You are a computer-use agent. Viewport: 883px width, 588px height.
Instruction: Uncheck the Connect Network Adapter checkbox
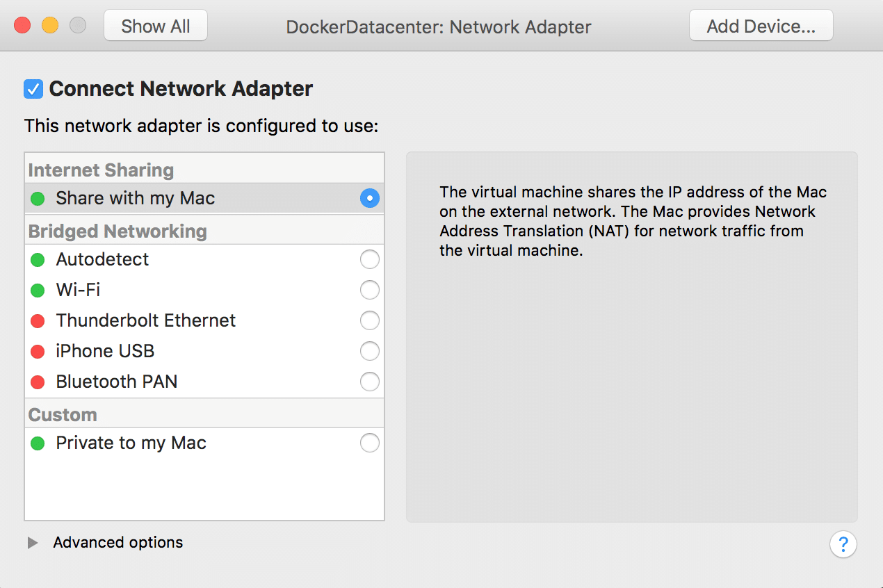coord(33,89)
